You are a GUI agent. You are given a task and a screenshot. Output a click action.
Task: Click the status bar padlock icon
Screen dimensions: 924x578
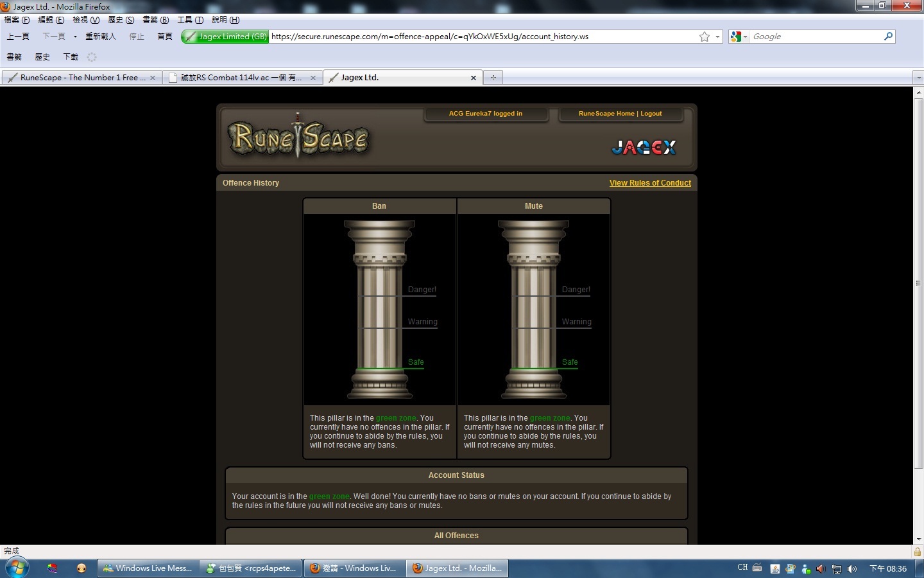pos(918,552)
